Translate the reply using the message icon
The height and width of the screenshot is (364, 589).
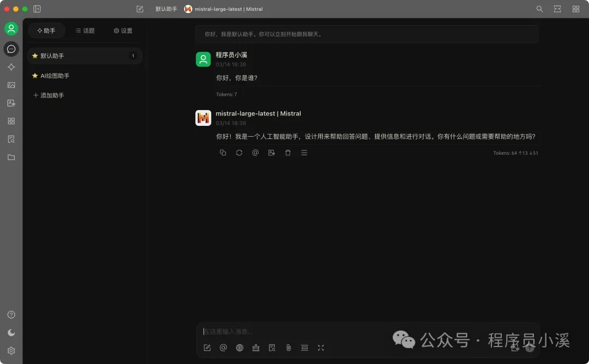click(x=272, y=153)
